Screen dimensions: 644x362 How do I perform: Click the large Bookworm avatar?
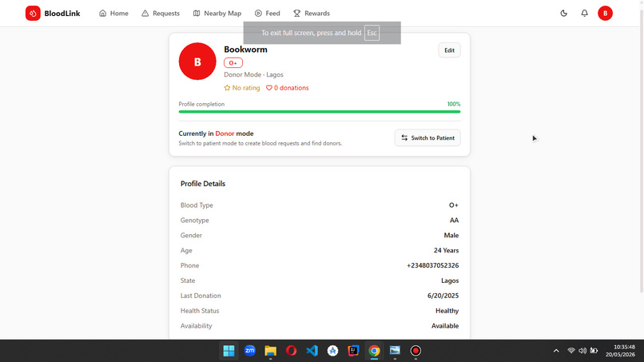pyautogui.click(x=197, y=62)
